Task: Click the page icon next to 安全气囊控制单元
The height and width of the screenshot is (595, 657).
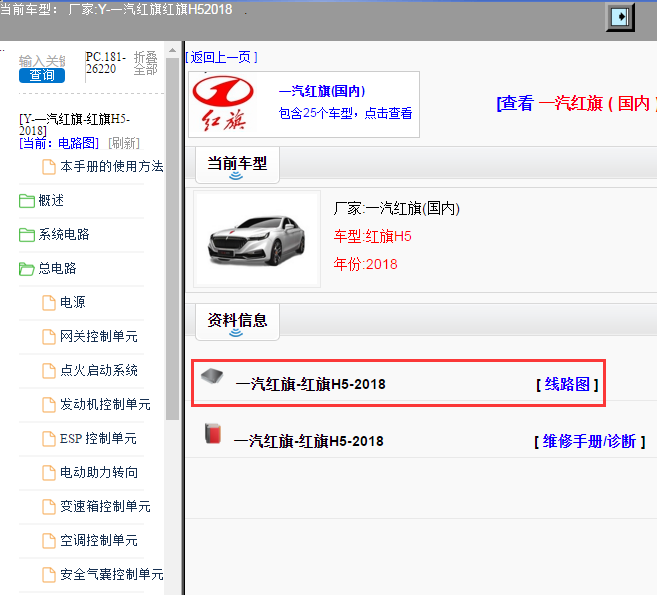Action: coord(49,574)
